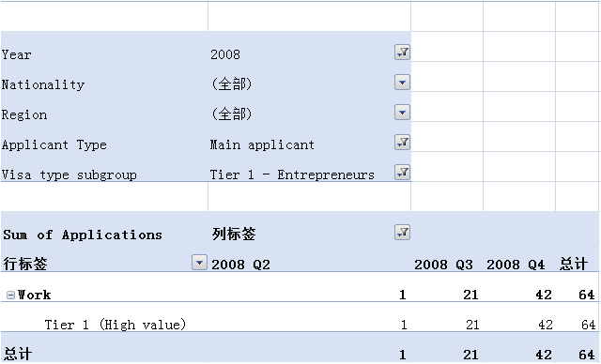Open the Nationality filter dropdown
This screenshot has height=364, width=601.
coord(402,83)
